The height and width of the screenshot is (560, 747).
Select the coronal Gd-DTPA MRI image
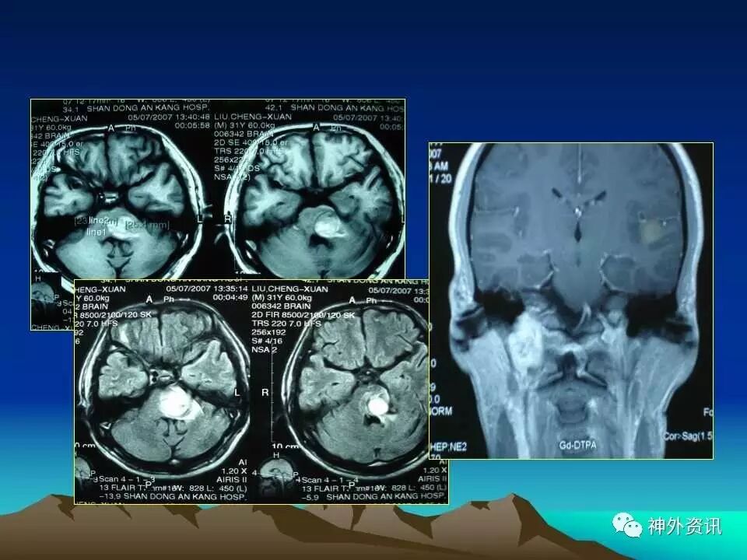click(570, 300)
